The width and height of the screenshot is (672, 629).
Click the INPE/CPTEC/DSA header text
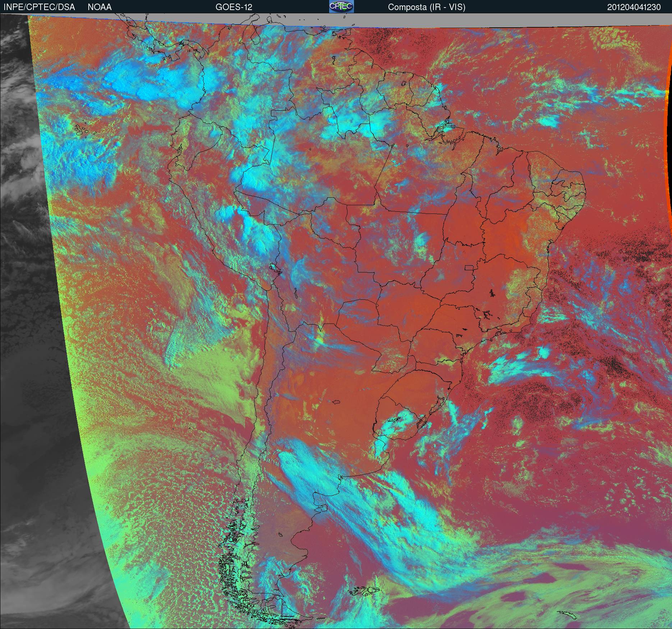39,7
